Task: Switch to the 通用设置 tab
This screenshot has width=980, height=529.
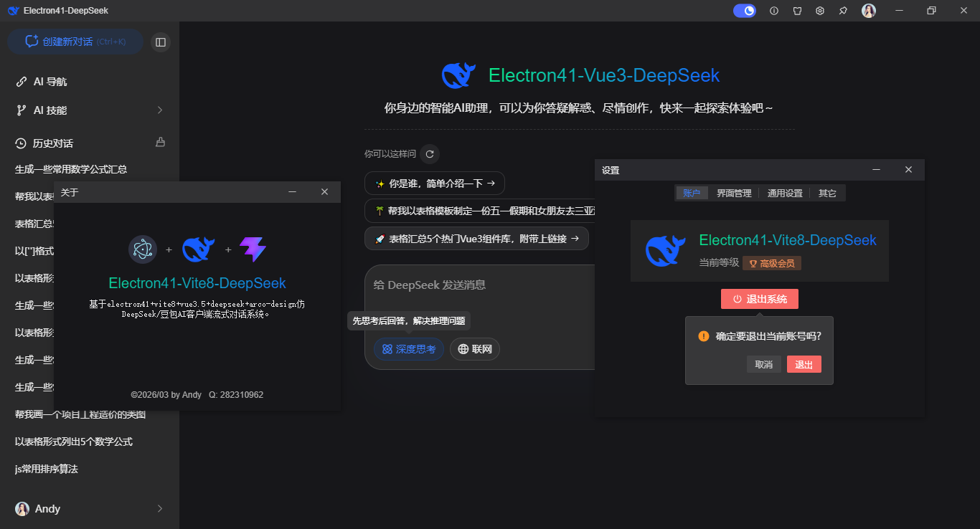Action: pyautogui.click(x=784, y=192)
